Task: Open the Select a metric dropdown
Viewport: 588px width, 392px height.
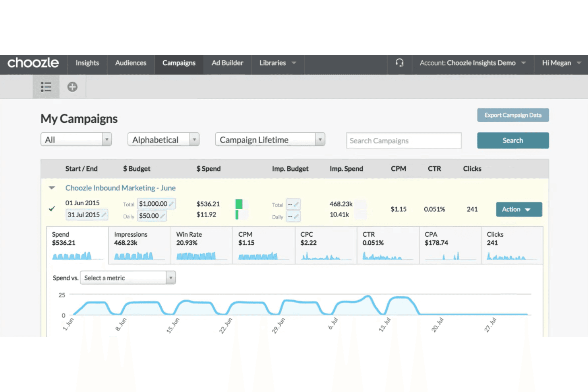Action: pos(128,278)
